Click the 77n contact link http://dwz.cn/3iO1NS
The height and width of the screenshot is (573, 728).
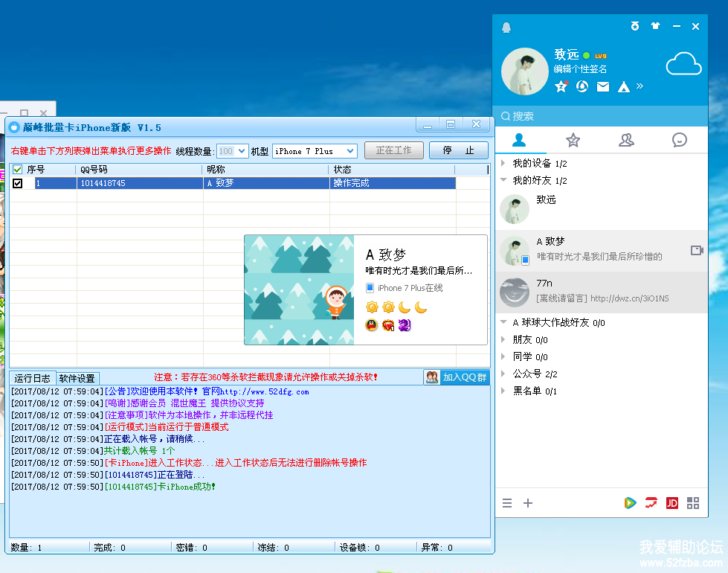(x=630, y=298)
